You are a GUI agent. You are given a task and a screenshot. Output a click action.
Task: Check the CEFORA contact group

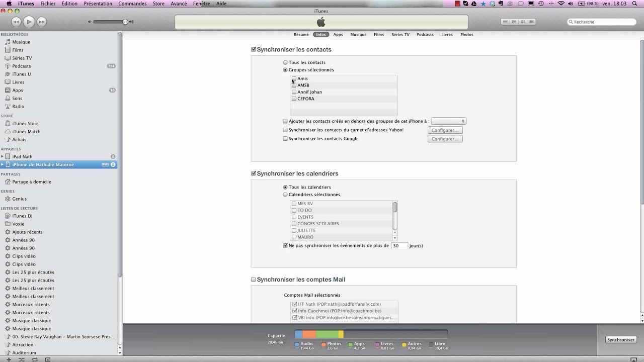[294, 99]
